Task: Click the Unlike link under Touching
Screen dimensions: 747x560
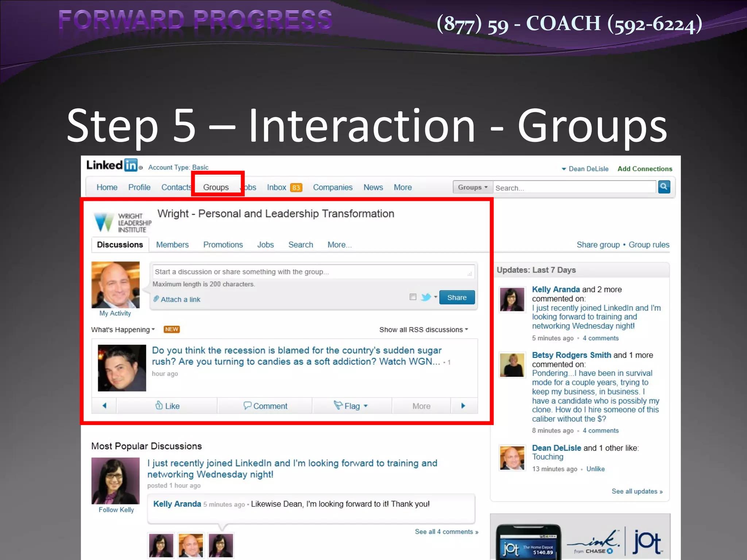Action: (x=595, y=469)
